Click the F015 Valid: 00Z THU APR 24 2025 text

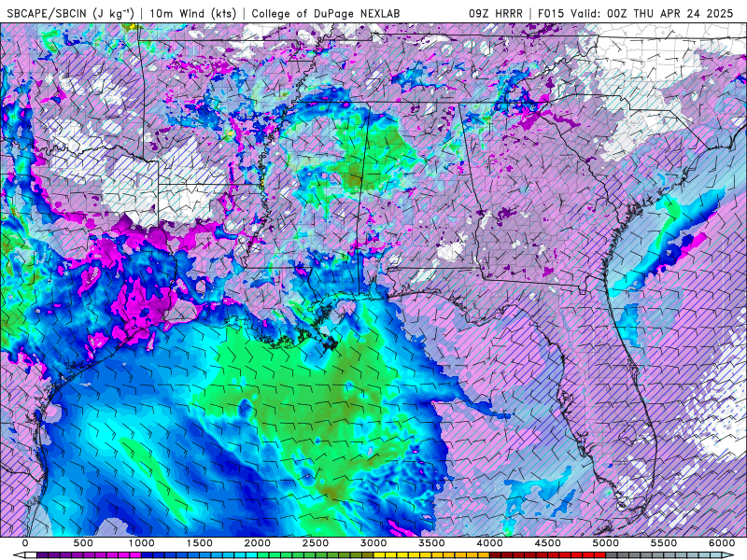pos(636,13)
